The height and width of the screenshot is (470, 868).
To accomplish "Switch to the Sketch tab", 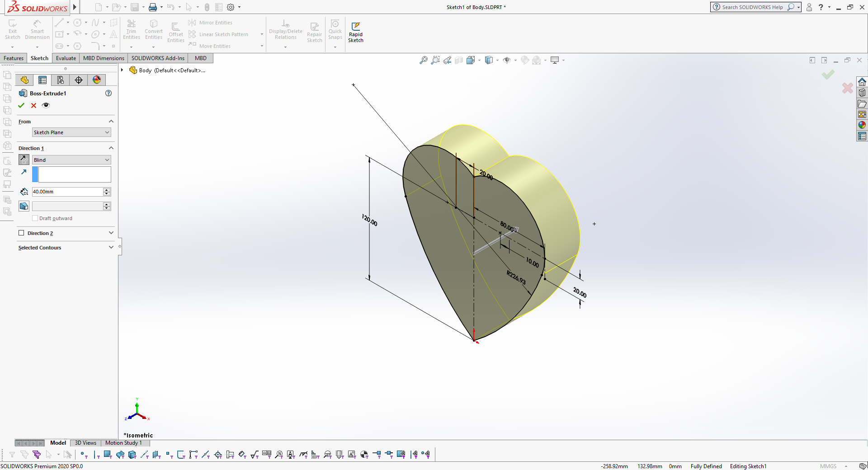I will coord(39,58).
